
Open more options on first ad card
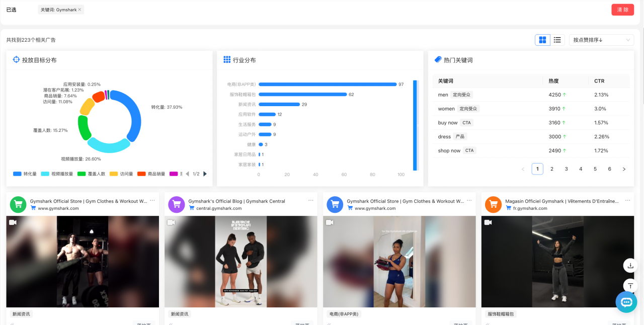tap(152, 200)
